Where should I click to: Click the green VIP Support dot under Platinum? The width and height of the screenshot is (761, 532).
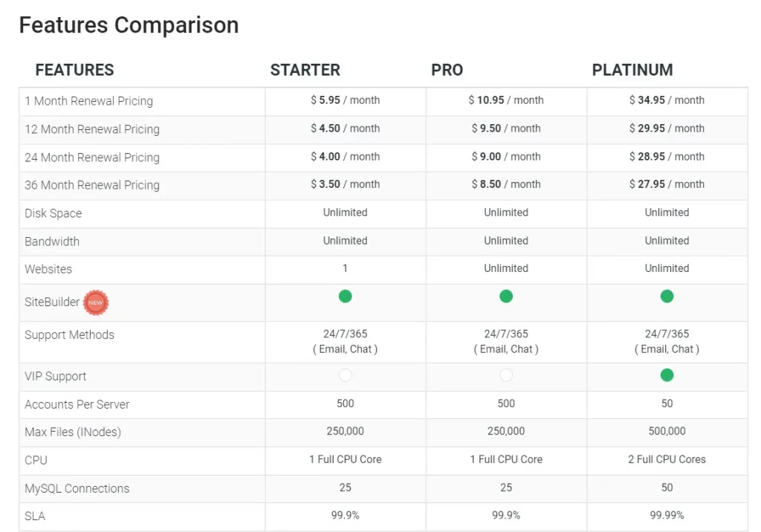667,374
